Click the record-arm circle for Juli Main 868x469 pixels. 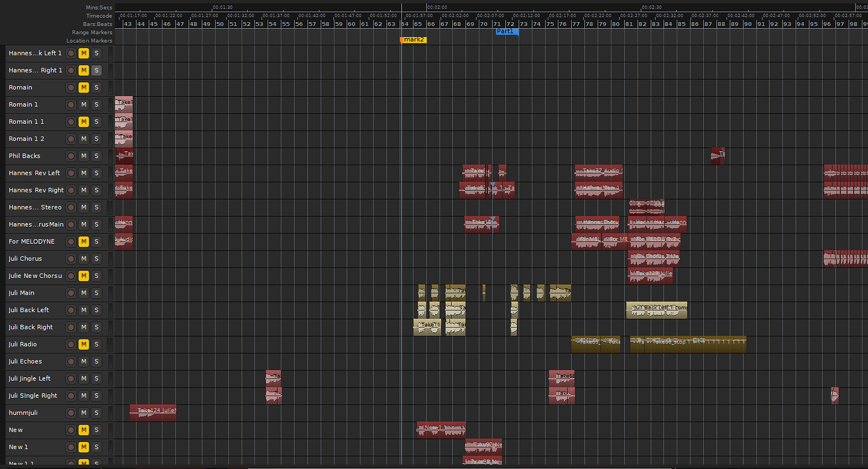coord(71,293)
